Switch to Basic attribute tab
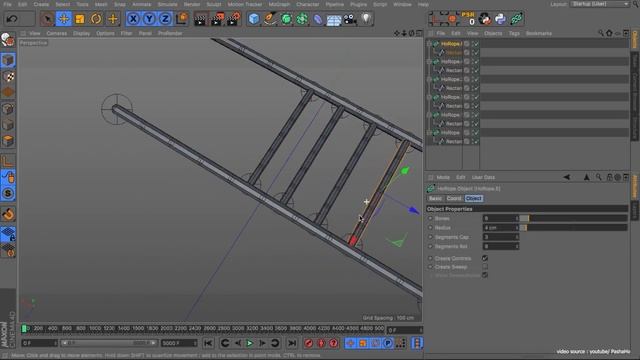Image resolution: width=640 pixels, height=360 pixels. [x=436, y=198]
